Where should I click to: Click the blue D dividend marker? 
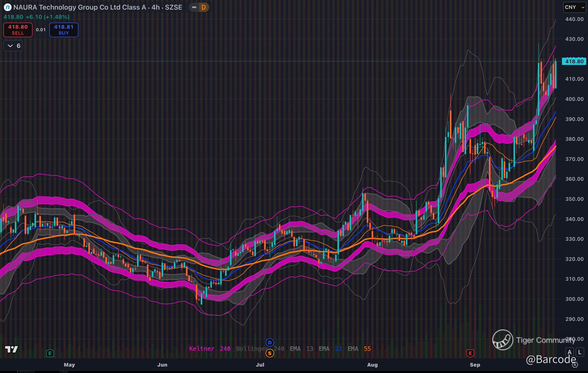point(270,342)
